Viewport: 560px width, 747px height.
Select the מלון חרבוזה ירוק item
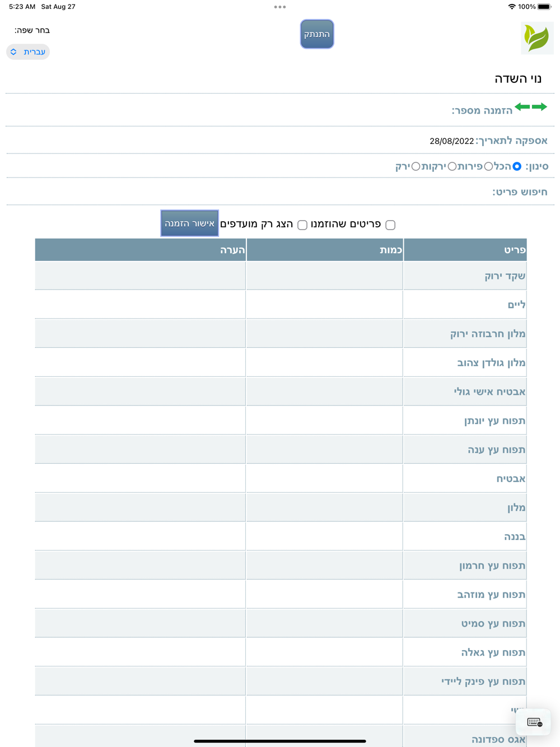point(488,334)
